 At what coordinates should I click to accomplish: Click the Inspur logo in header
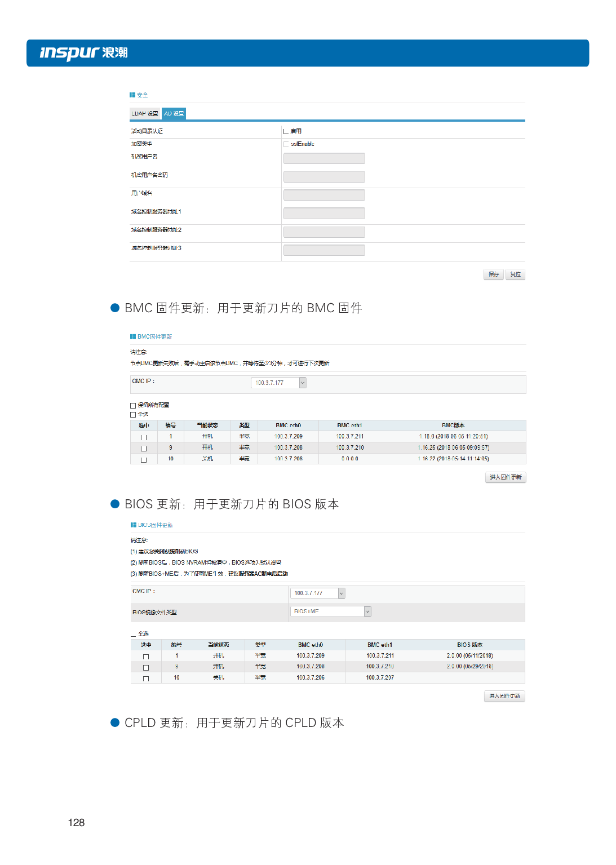83,53
